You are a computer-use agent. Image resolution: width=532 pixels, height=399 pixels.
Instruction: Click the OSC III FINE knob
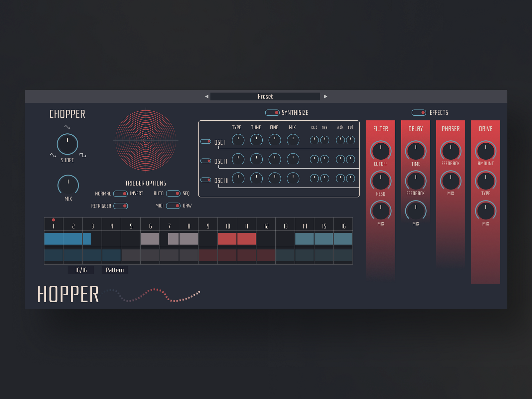click(x=275, y=179)
